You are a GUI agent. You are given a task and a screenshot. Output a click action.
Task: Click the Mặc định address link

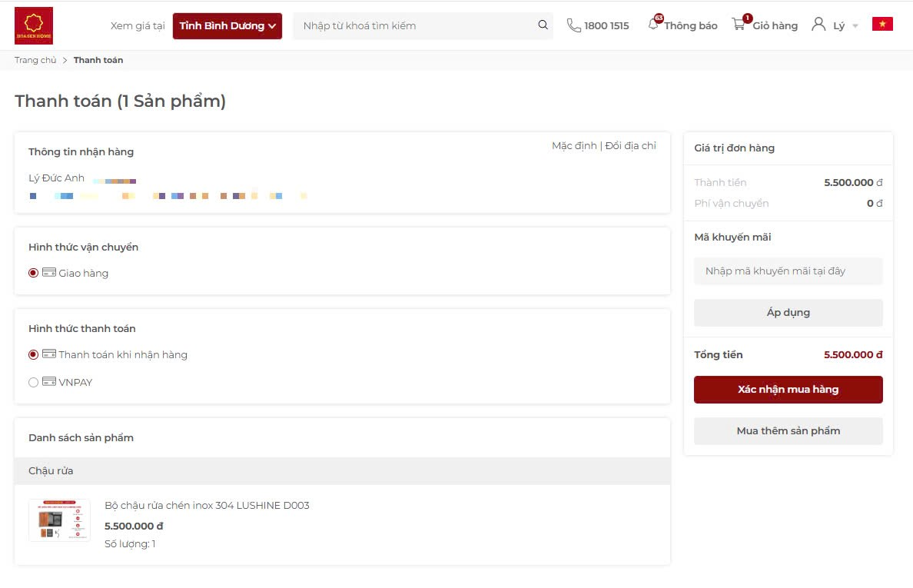574,145
